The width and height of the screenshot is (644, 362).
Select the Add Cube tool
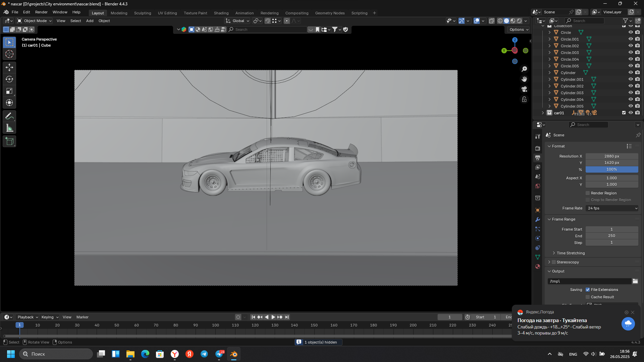tap(9, 141)
